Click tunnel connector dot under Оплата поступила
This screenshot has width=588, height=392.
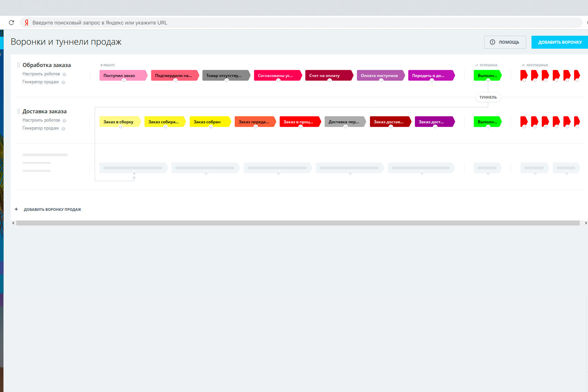381,81
